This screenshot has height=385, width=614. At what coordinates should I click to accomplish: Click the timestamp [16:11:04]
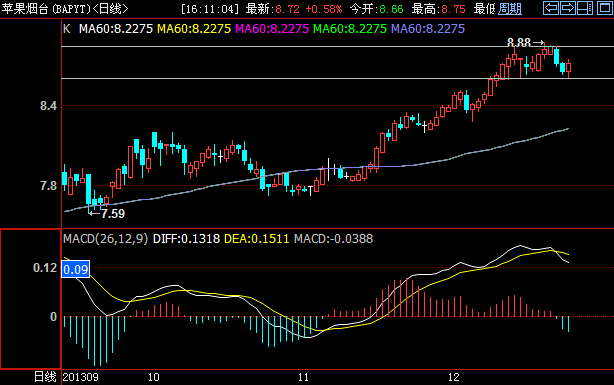coord(210,9)
